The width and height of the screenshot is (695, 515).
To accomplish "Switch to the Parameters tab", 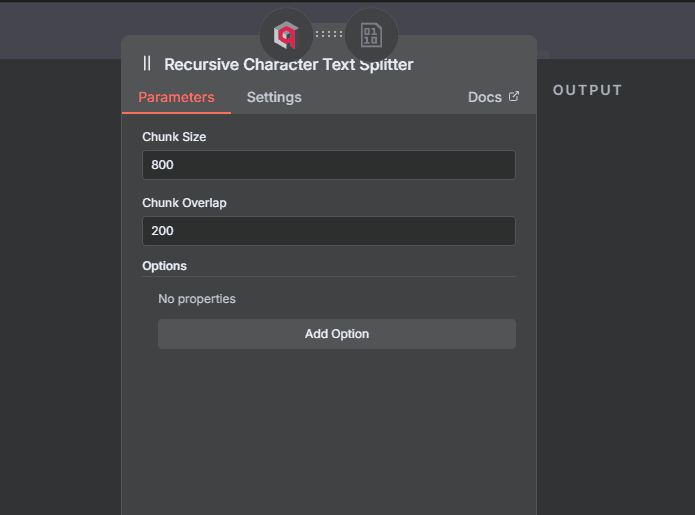I will click(x=176, y=97).
